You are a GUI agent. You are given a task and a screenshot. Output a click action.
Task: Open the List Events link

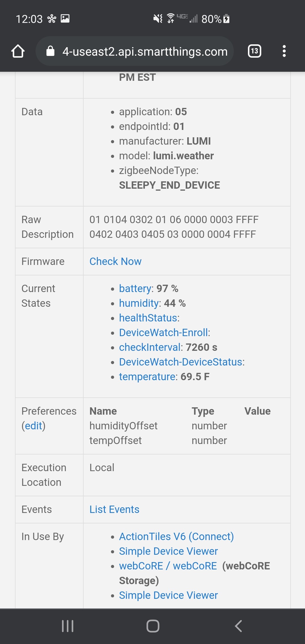point(114,510)
